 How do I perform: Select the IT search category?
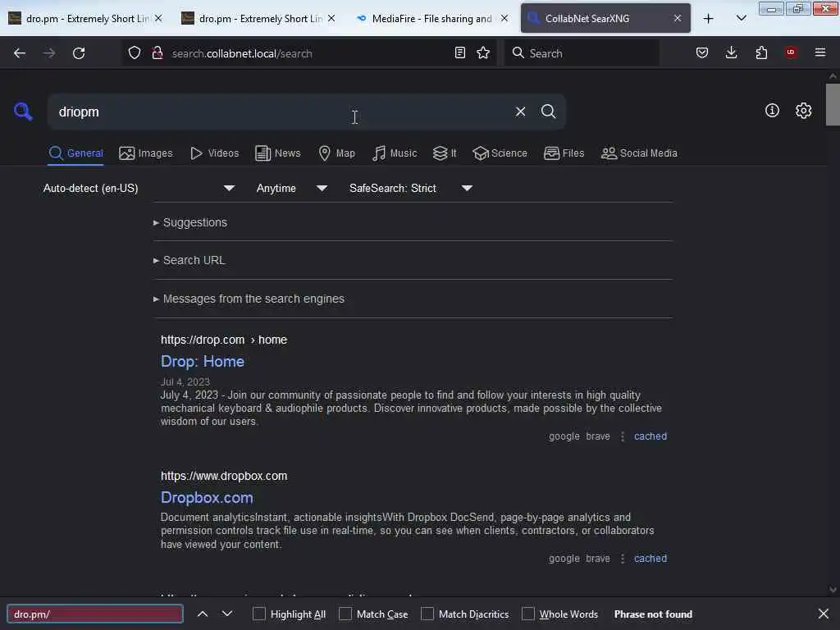445,153
